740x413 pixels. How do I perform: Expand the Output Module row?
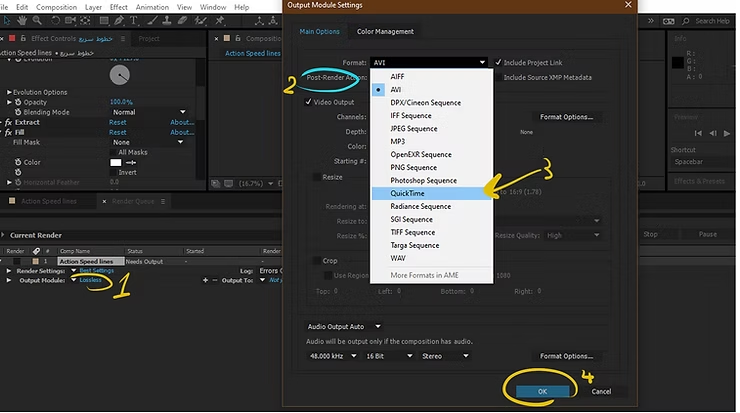pyautogui.click(x=9, y=280)
